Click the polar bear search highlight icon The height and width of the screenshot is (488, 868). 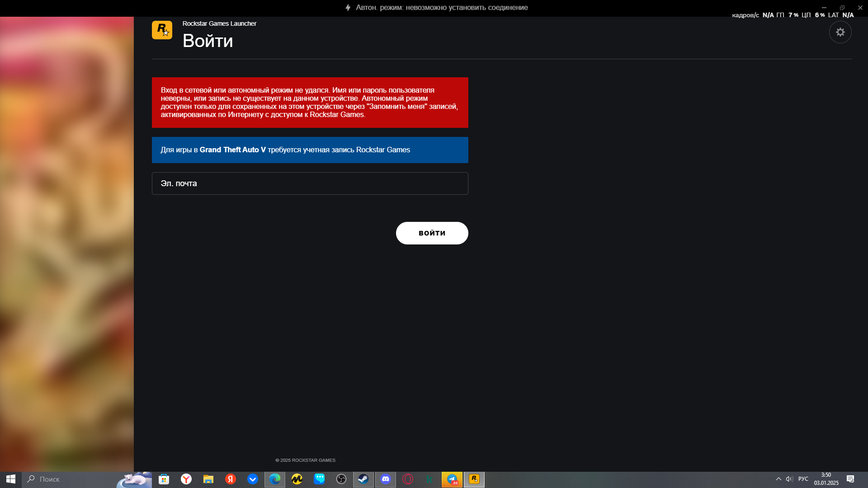(134, 479)
